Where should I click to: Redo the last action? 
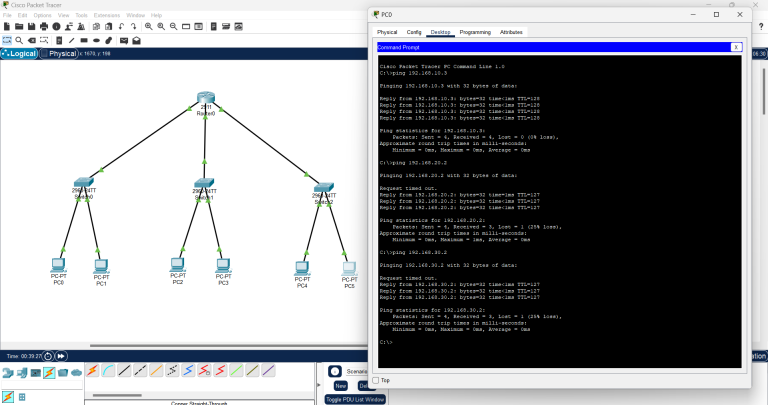(133, 26)
